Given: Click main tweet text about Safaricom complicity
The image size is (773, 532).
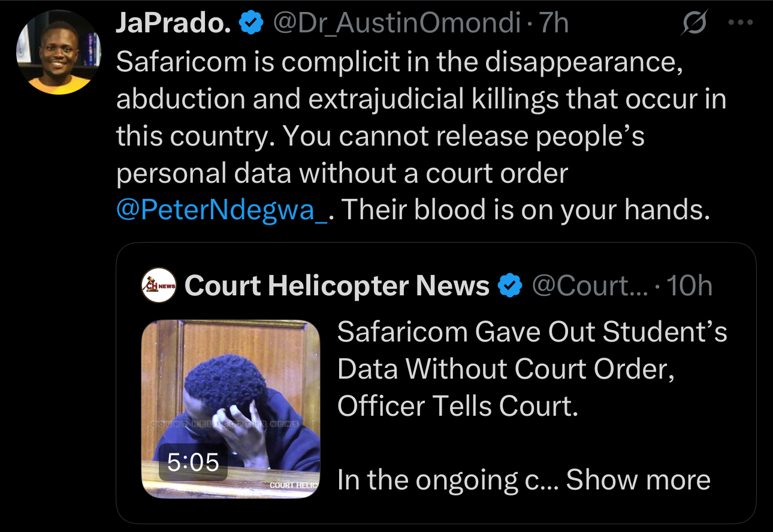Looking at the screenshot, I should [x=421, y=136].
